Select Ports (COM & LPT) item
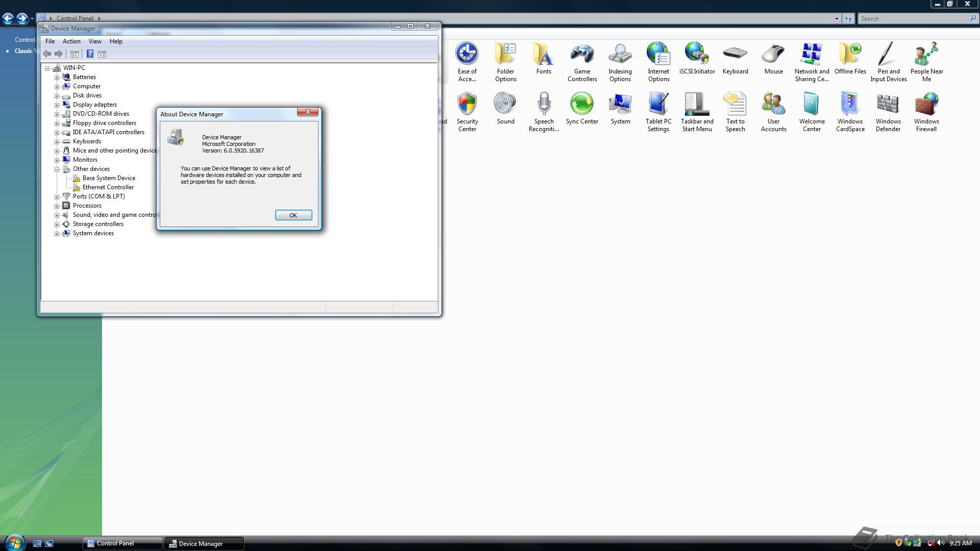This screenshot has width=980, height=551. [99, 196]
